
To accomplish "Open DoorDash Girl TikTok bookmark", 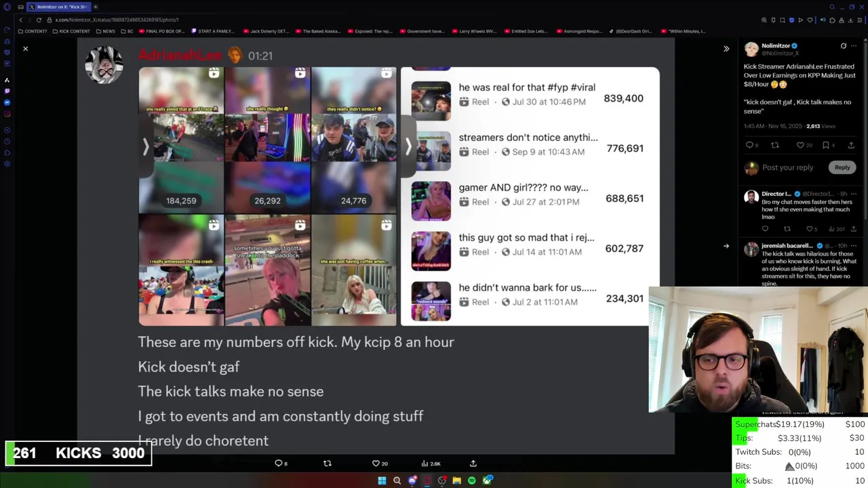I will tap(631, 31).
